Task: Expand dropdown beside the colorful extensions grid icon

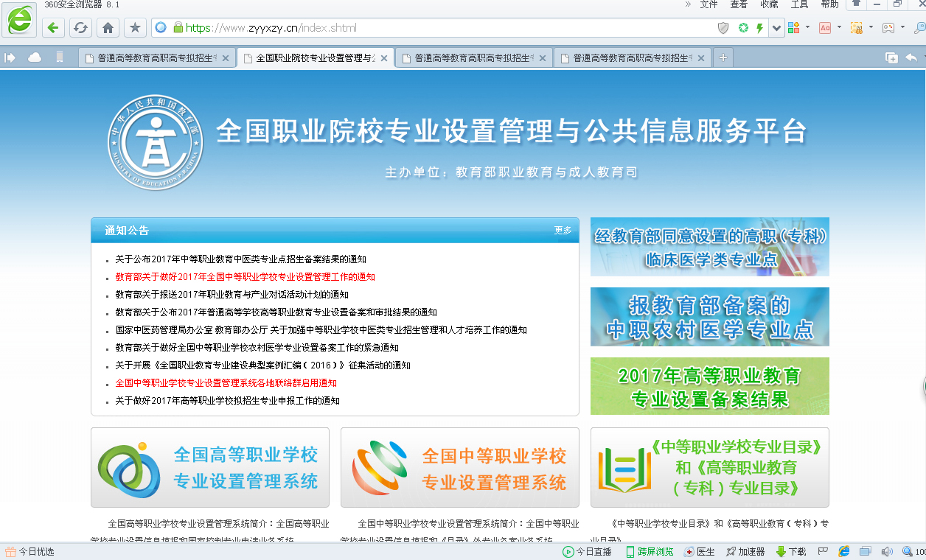Action: (807, 28)
